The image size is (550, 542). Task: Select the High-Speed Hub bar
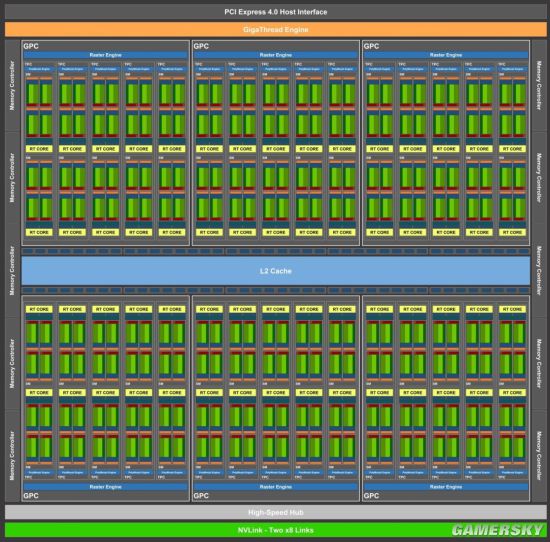coord(275,512)
